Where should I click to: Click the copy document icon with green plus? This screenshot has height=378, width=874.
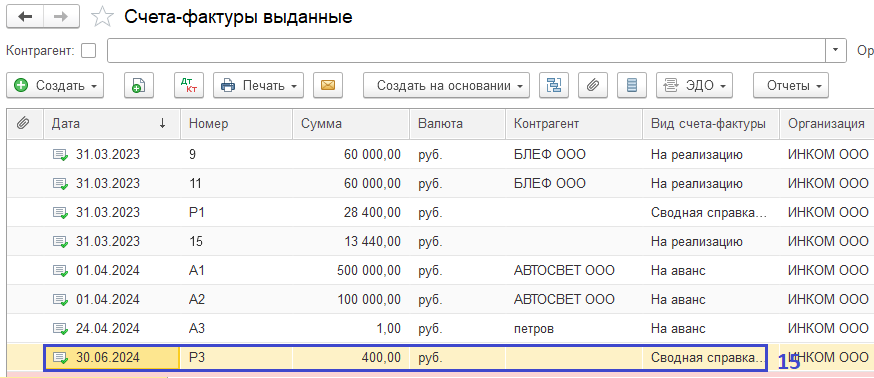[x=139, y=85]
